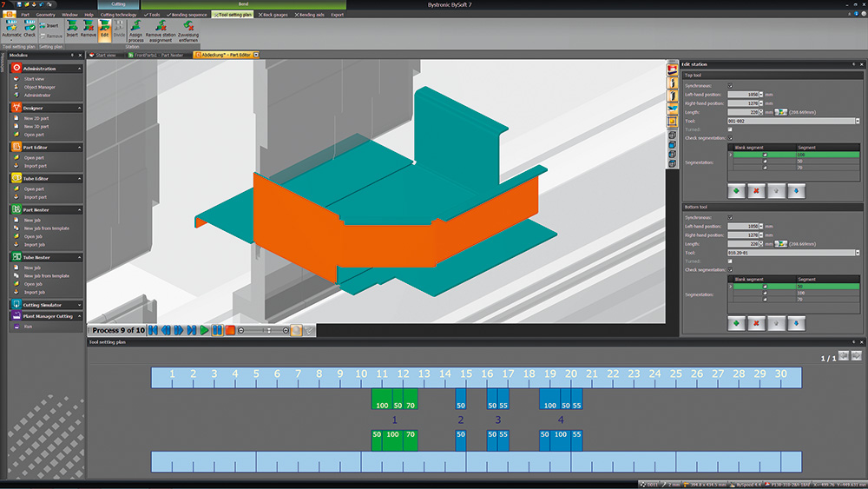
Task: Toggle Top tool Synchronous checkbox
Action: (730, 86)
